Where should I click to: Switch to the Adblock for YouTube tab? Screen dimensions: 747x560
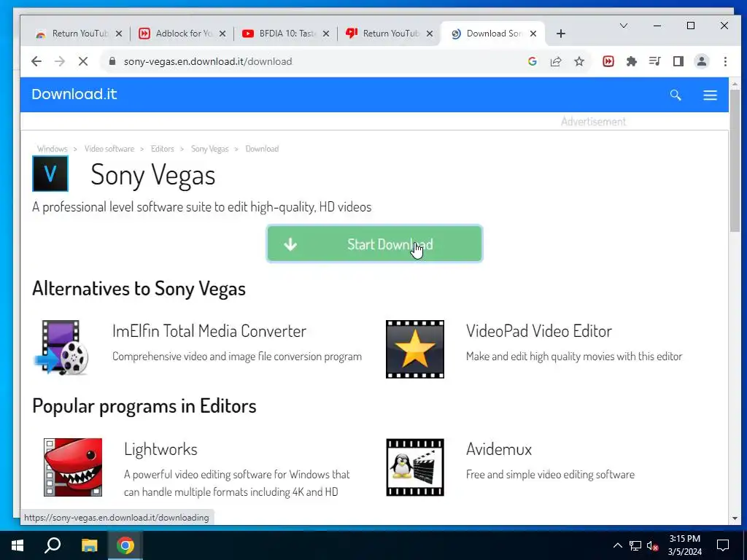[182, 34]
